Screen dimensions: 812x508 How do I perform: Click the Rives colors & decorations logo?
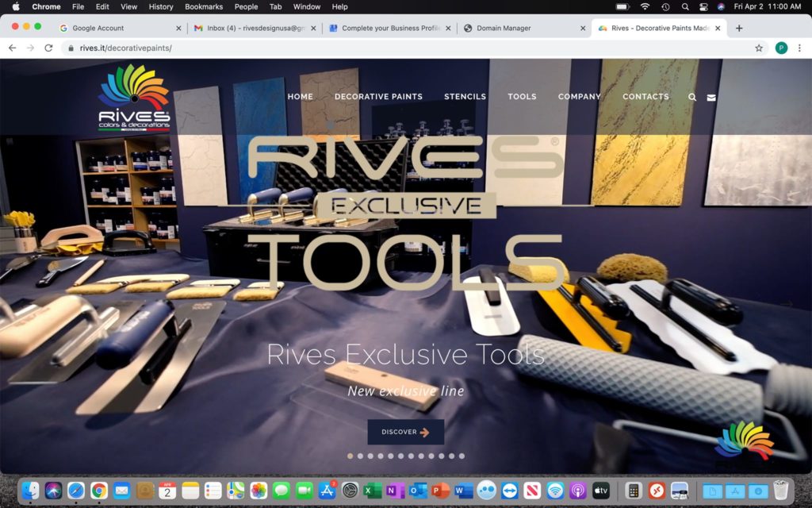click(134, 98)
